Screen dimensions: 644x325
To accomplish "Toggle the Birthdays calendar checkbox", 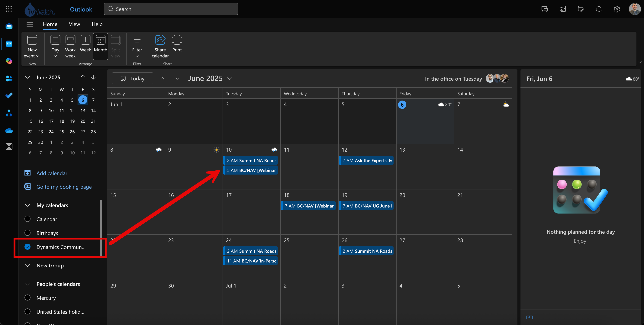I will (x=27, y=233).
